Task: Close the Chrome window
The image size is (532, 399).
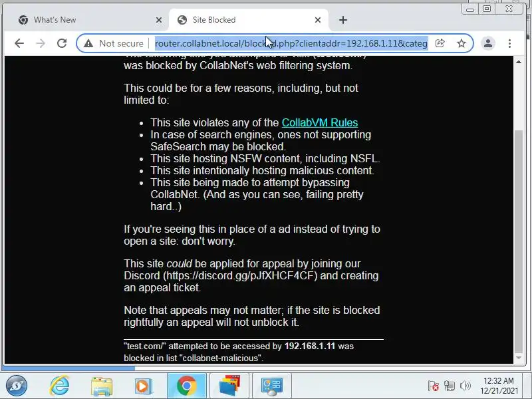Action: tap(509, 9)
